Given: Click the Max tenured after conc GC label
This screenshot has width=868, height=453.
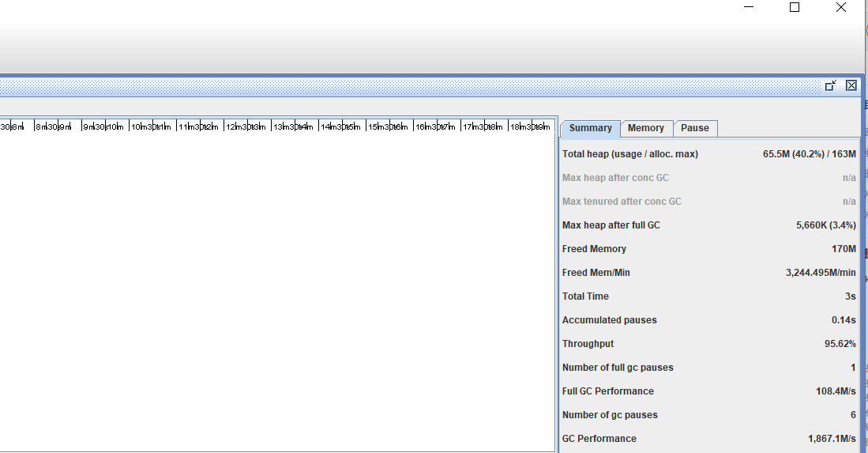Looking at the screenshot, I should tap(622, 202).
